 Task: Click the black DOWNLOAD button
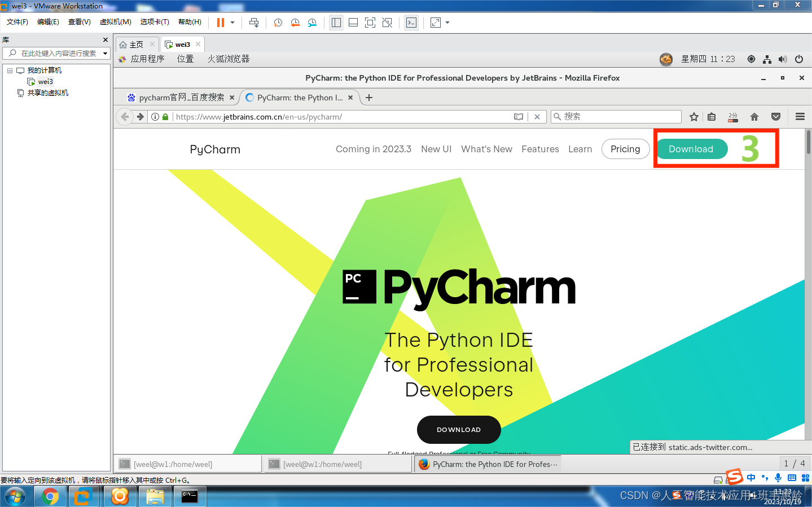(x=459, y=430)
